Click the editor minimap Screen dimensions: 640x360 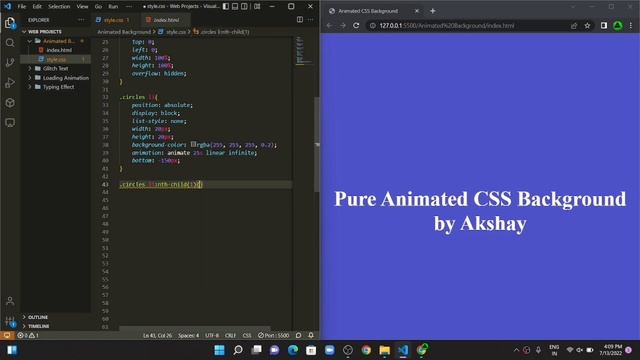(x=304, y=51)
